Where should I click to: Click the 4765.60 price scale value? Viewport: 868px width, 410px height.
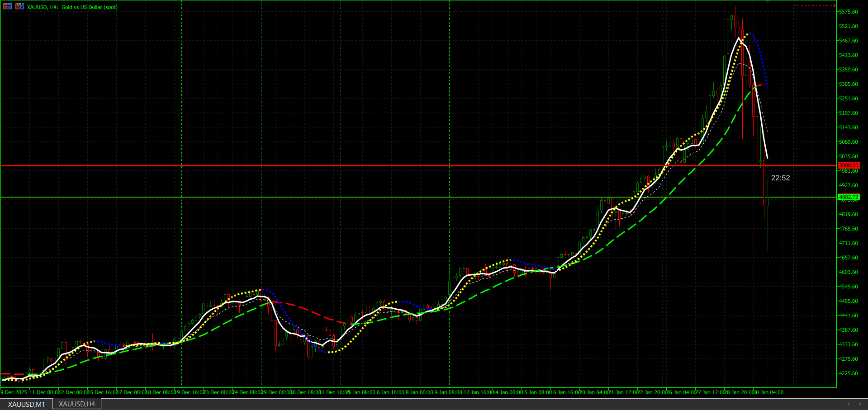pos(848,229)
